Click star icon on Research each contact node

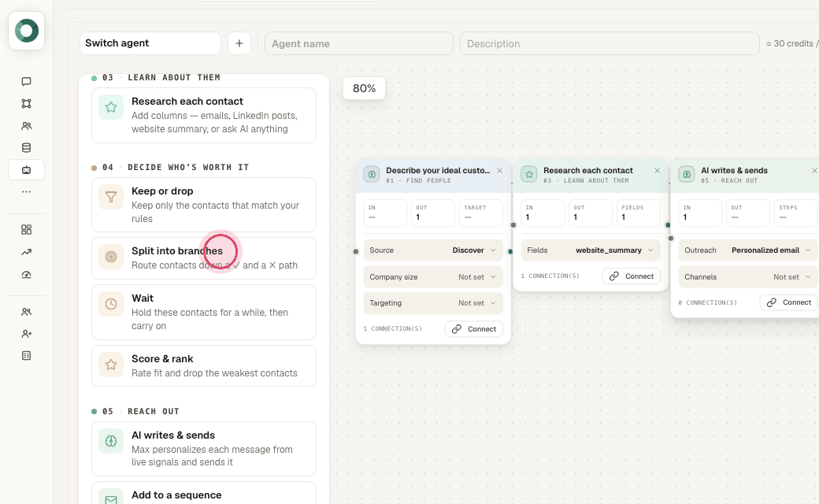click(x=528, y=175)
